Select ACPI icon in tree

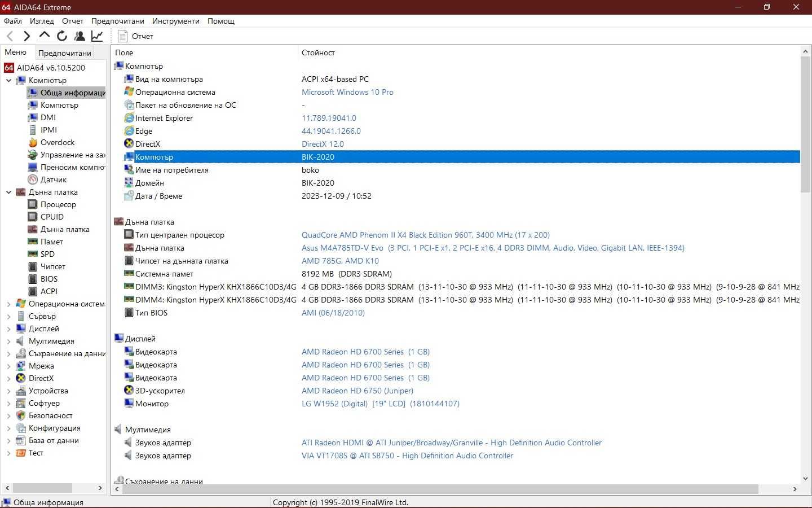(33, 291)
